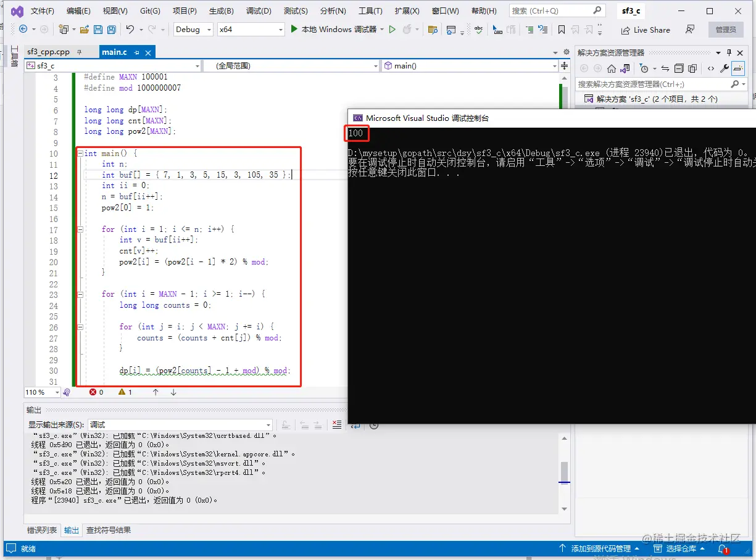
Task: Click the Save All toolbar icon
Action: (111, 30)
